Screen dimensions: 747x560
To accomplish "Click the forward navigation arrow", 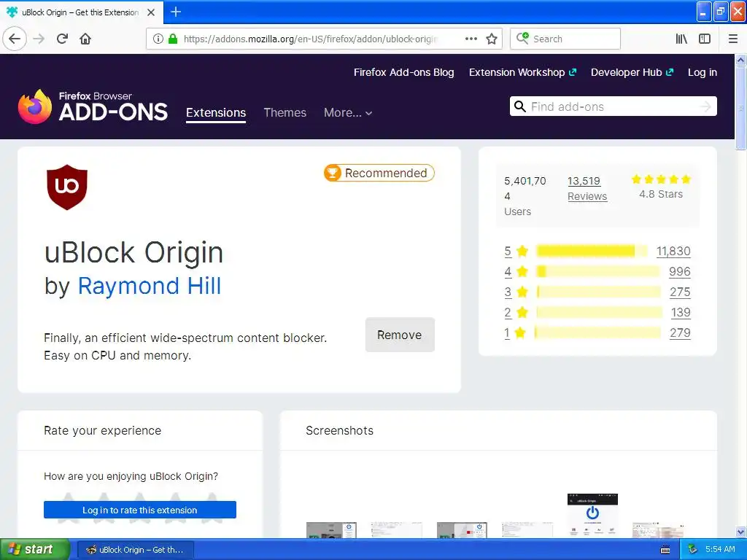I will tap(39, 39).
